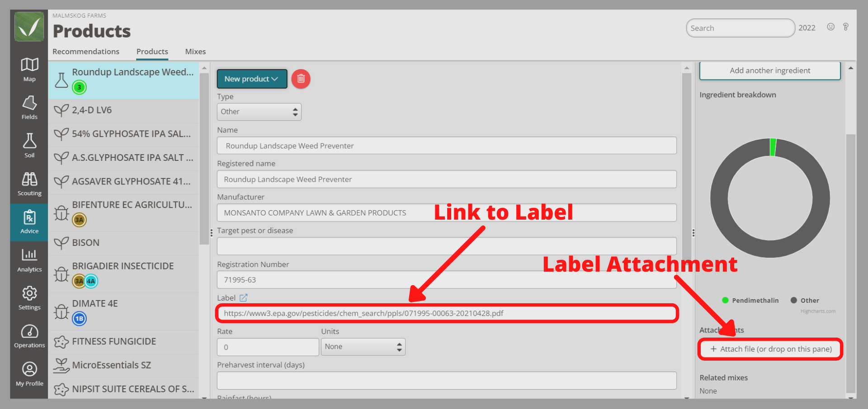Click the product list scrollbar
Image resolution: width=868 pixels, height=409 pixels.
(x=204, y=158)
